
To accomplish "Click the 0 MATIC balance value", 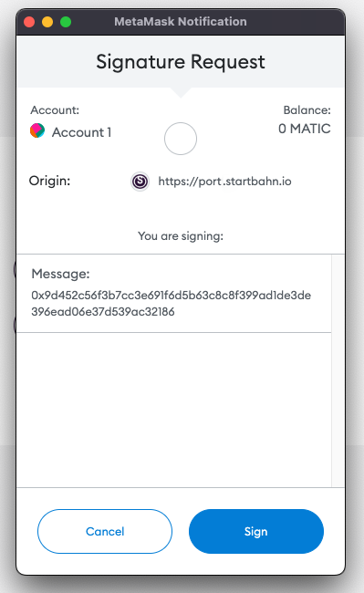I will pos(305,129).
